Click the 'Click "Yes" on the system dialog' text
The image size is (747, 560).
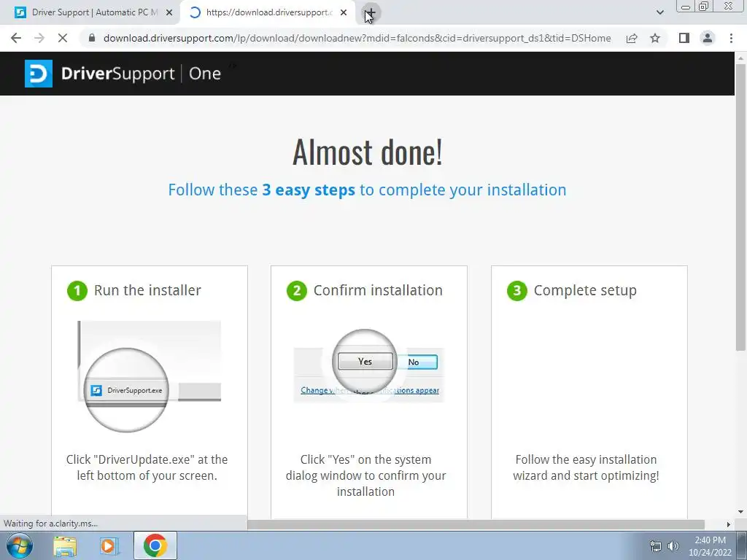tap(366, 475)
